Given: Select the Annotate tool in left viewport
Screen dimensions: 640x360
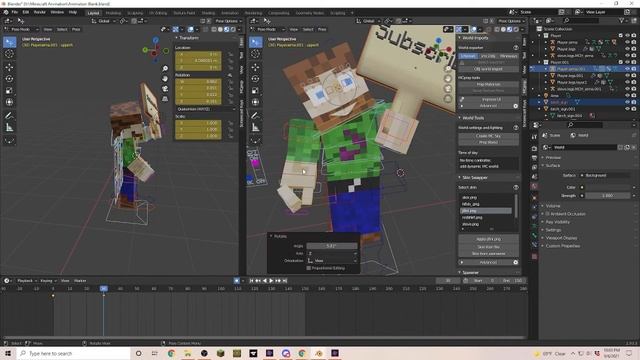Looking at the screenshot, I should click(x=9, y=116).
